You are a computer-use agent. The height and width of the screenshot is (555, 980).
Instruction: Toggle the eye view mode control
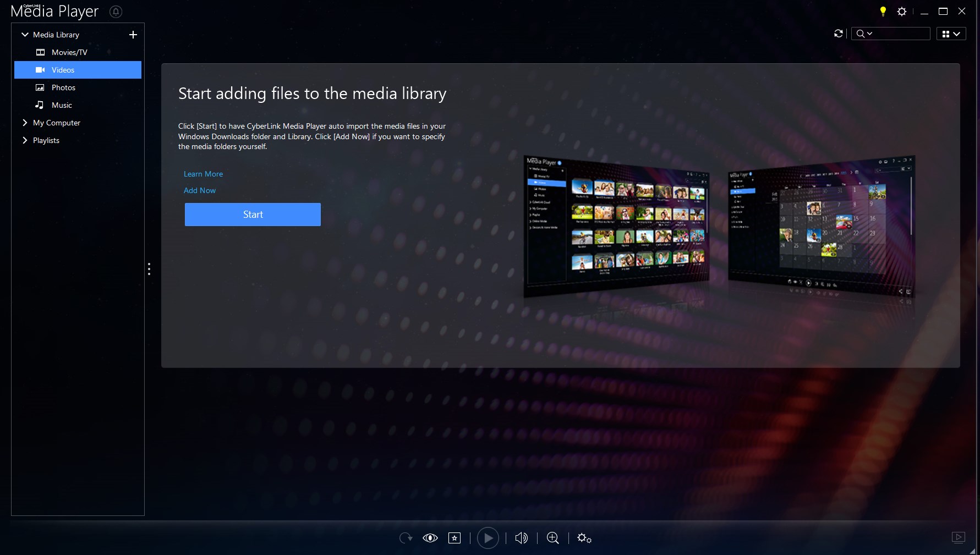[x=431, y=538]
